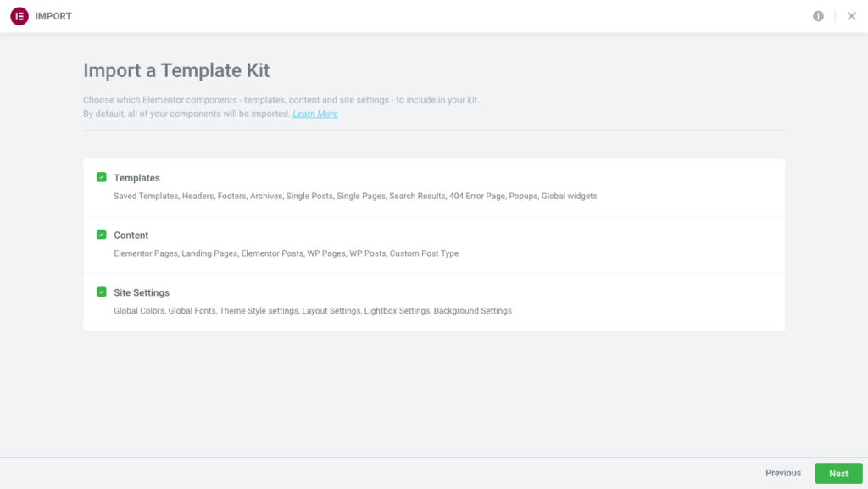
Task: Go back with Previous button
Action: click(782, 473)
